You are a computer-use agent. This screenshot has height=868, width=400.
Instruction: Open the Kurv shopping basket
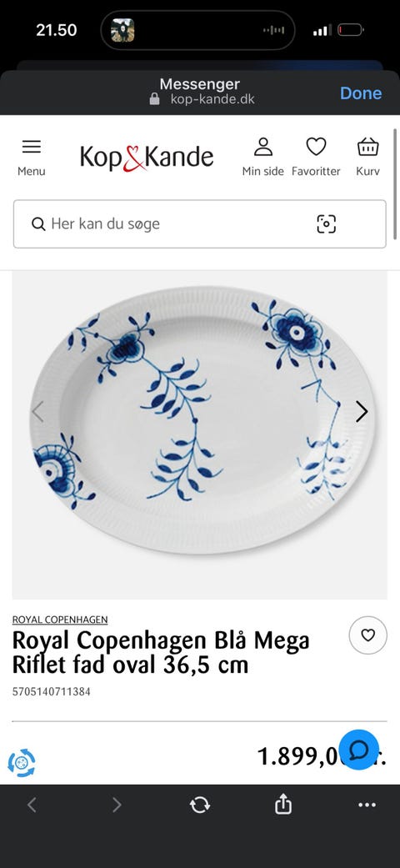(x=367, y=147)
